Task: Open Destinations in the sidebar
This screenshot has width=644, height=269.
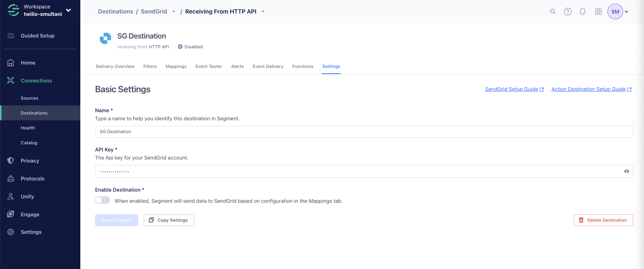Action: coord(34,113)
